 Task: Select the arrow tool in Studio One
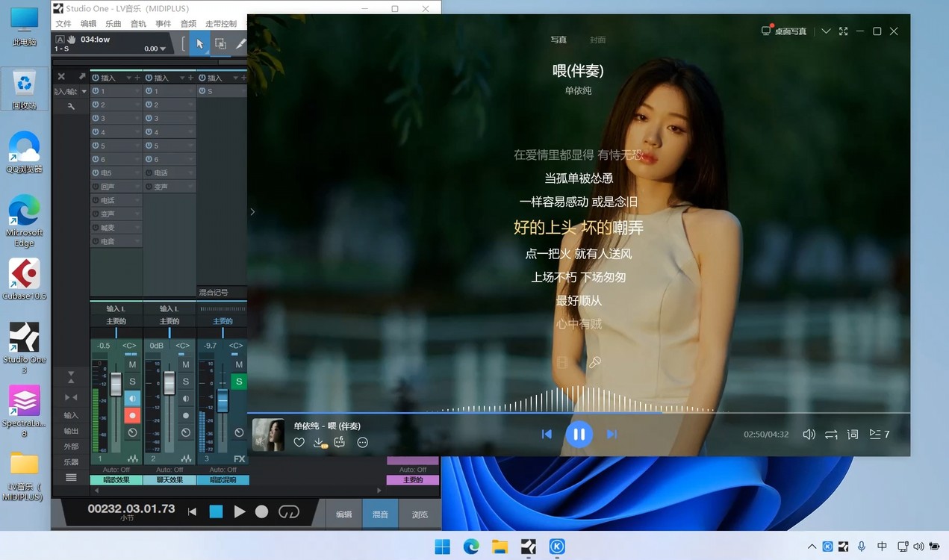(199, 44)
